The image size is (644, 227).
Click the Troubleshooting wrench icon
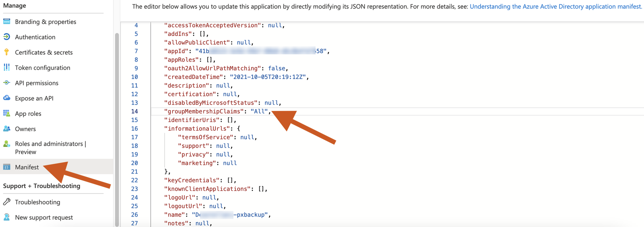coord(7,202)
